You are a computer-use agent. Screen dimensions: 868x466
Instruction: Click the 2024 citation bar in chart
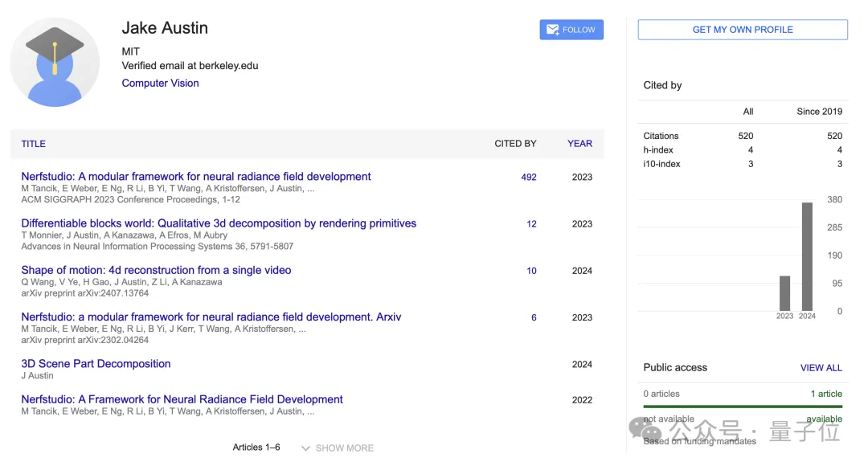tap(807, 256)
